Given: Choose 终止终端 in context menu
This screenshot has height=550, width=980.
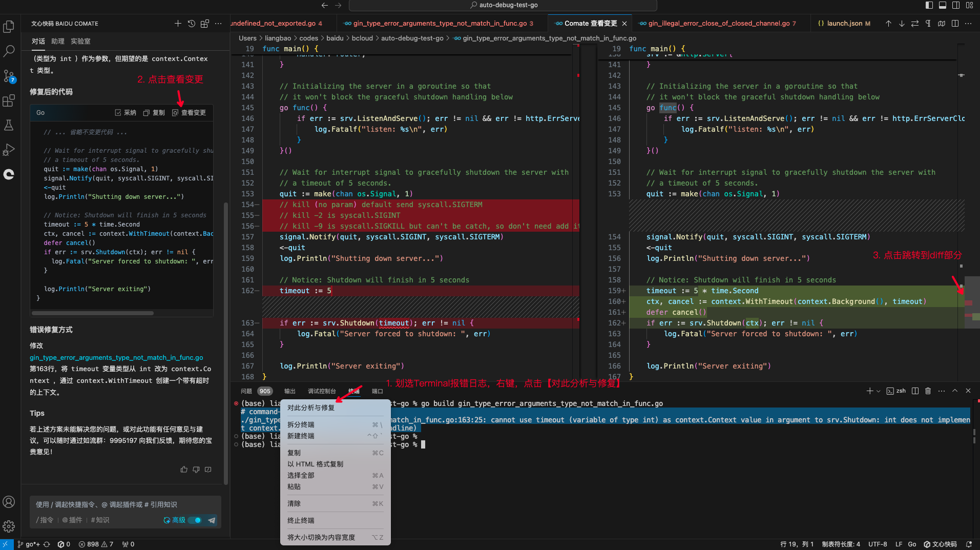Looking at the screenshot, I should 336,521.
